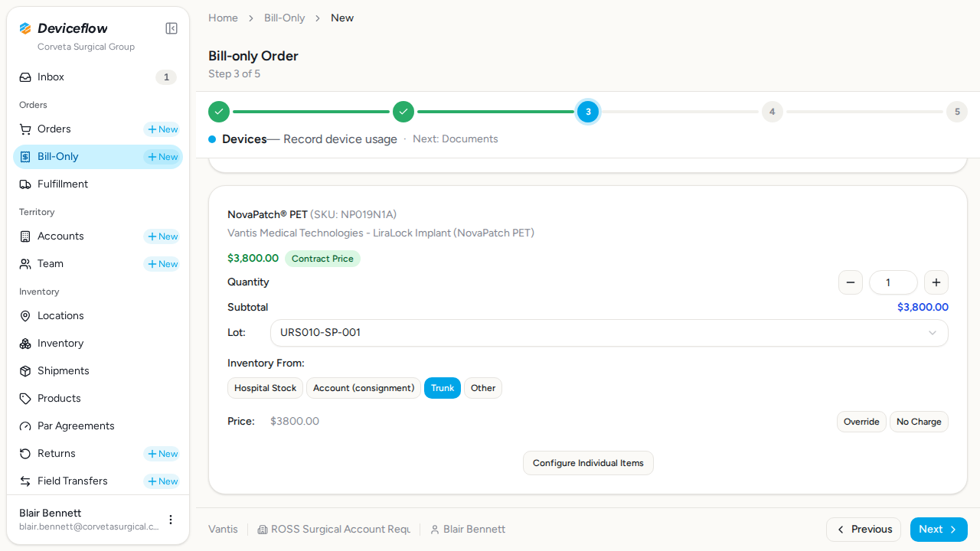Click the Contract Price badge
The height and width of the screenshot is (551, 980).
tap(322, 259)
